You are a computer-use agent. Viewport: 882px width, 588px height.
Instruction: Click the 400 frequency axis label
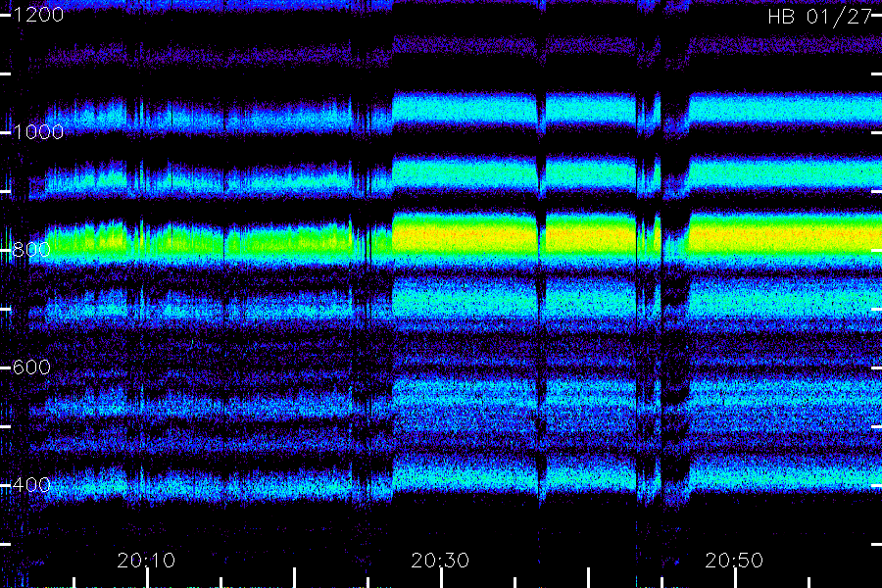[31, 485]
